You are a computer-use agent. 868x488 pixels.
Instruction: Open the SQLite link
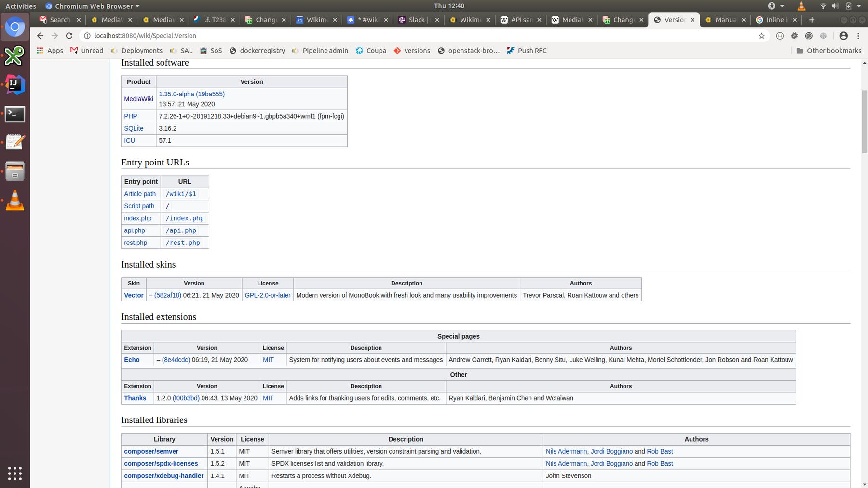coord(134,128)
